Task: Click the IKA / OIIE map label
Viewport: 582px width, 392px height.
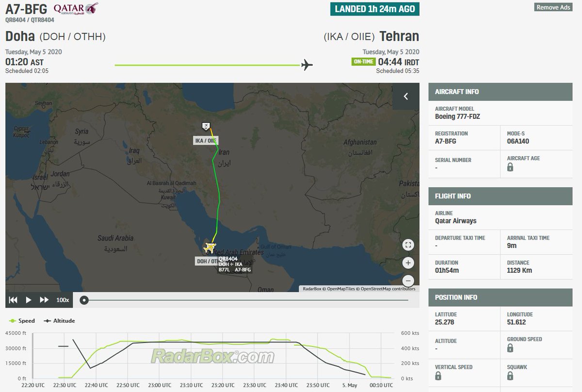Action: point(206,141)
